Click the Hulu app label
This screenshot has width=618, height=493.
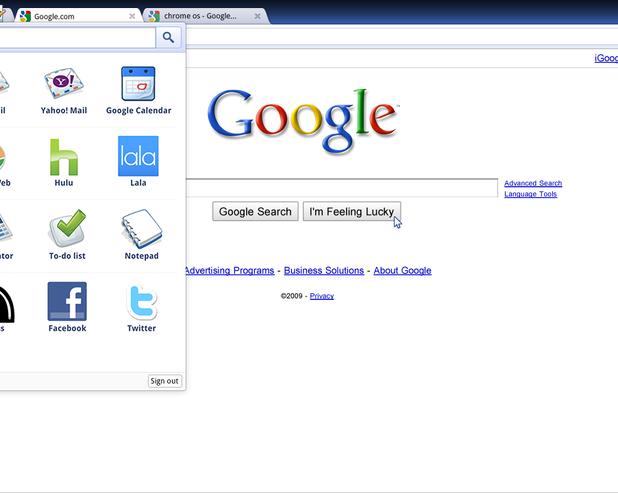[64, 183]
